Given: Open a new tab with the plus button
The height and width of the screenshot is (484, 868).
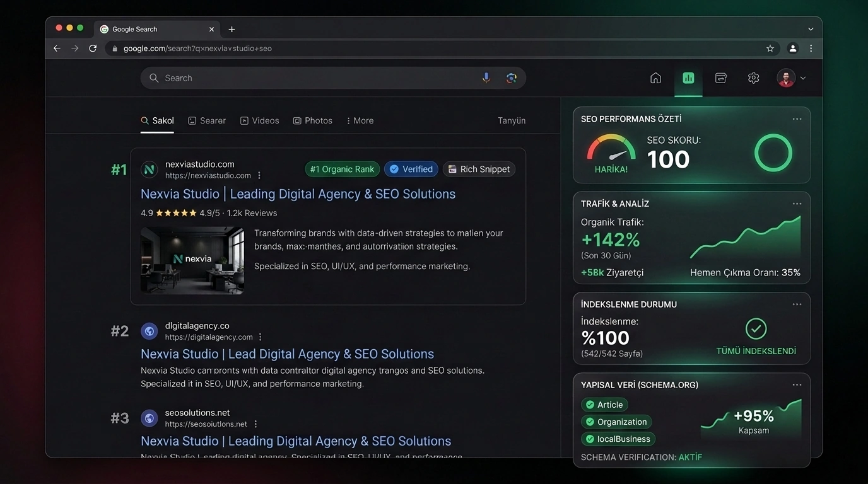Looking at the screenshot, I should click(x=232, y=29).
